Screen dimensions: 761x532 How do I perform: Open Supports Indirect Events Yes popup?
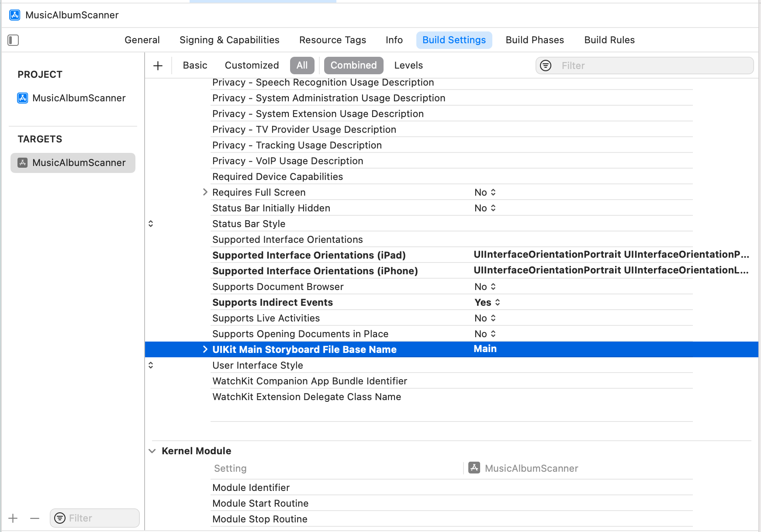(487, 302)
